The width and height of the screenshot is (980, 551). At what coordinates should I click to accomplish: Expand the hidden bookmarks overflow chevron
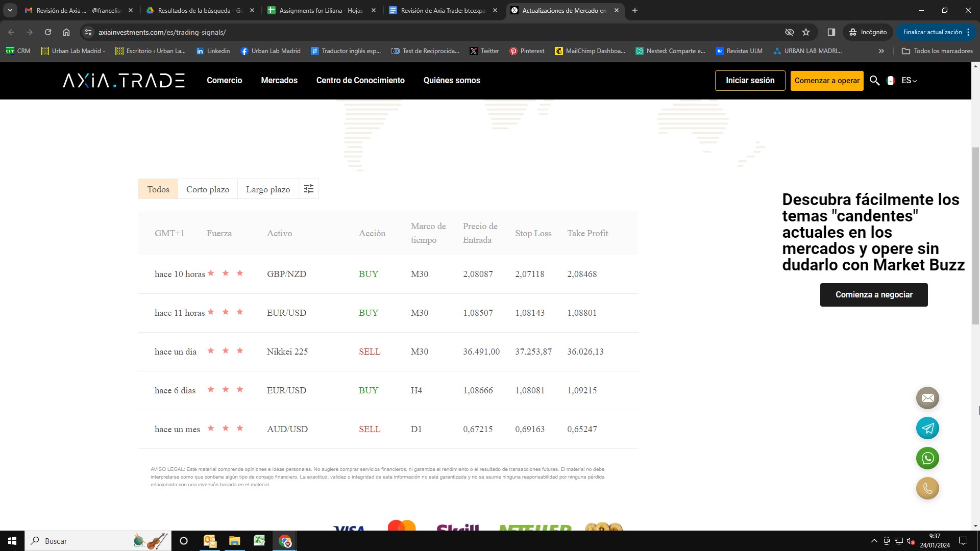[881, 51]
